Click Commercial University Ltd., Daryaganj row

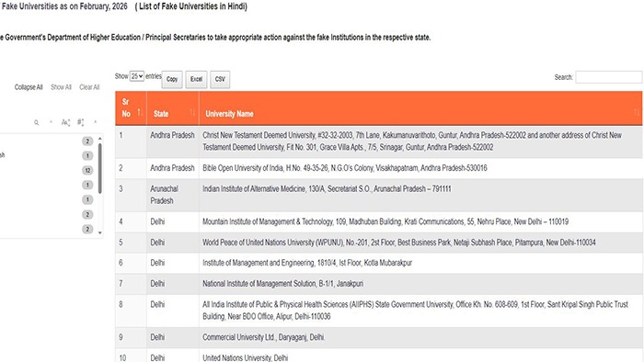point(379,337)
